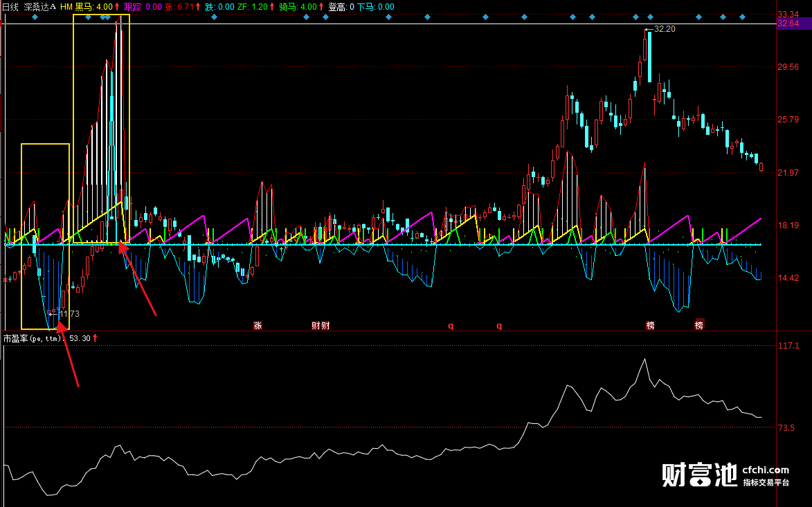
Task: Click the 21.97 axis price value
Action: 788,172
